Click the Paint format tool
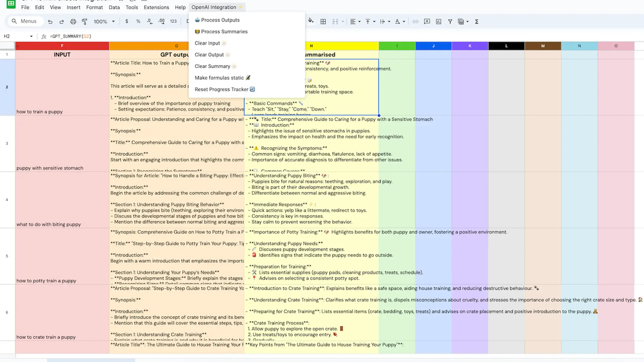644x362 pixels. [x=85, y=21]
